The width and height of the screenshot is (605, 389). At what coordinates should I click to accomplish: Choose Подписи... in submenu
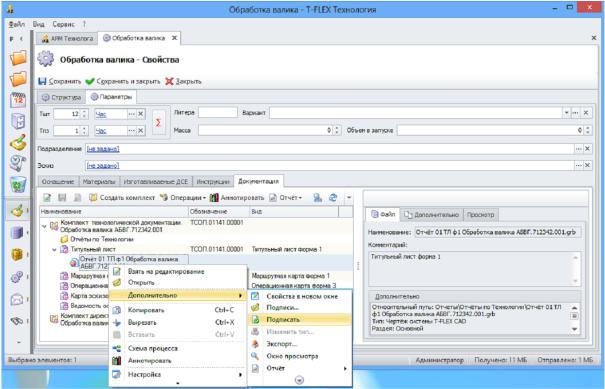point(300,308)
